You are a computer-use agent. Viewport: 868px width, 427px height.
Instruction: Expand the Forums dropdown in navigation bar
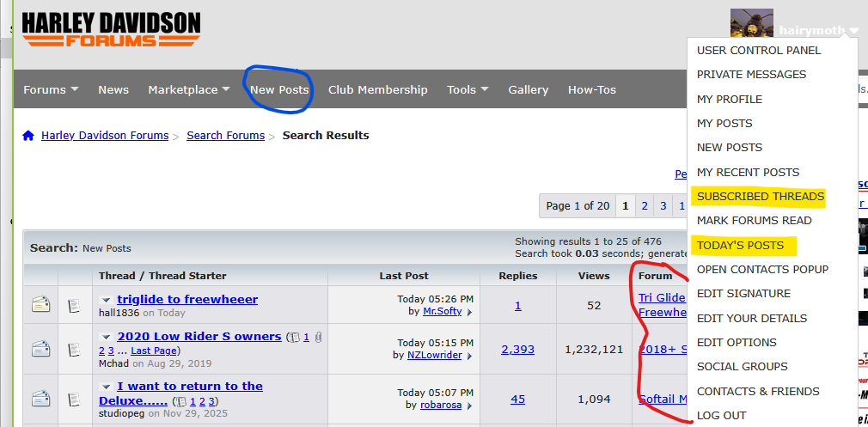[x=51, y=89]
